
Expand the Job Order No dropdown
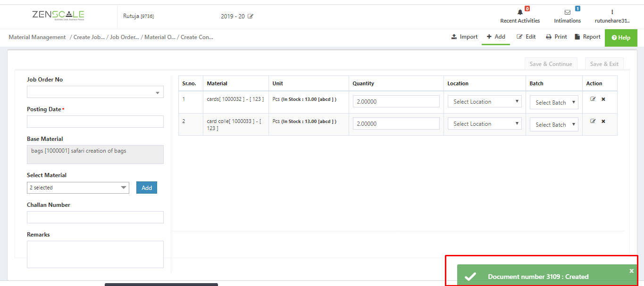[x=95, y=92]
